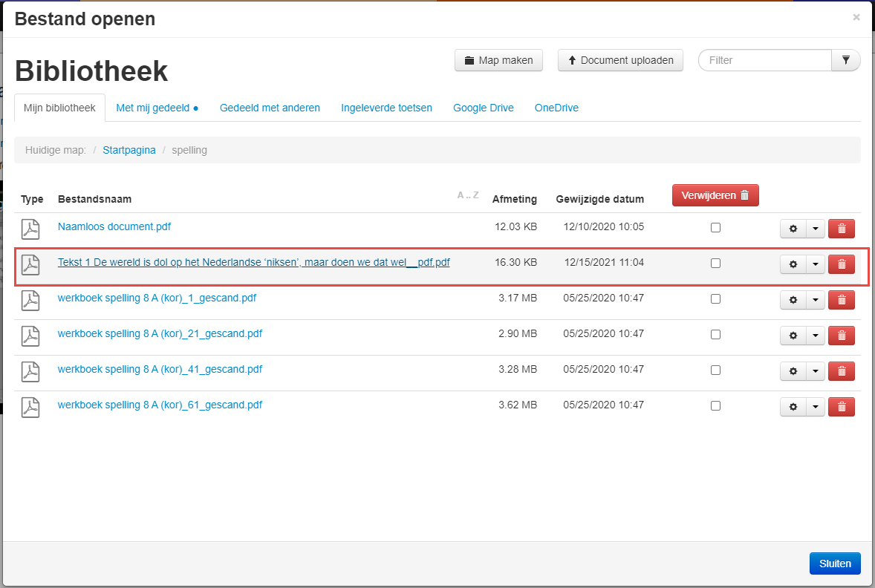
Task: Open settings gear for Naamloos document.pdf
Action: tap(793, 229)
